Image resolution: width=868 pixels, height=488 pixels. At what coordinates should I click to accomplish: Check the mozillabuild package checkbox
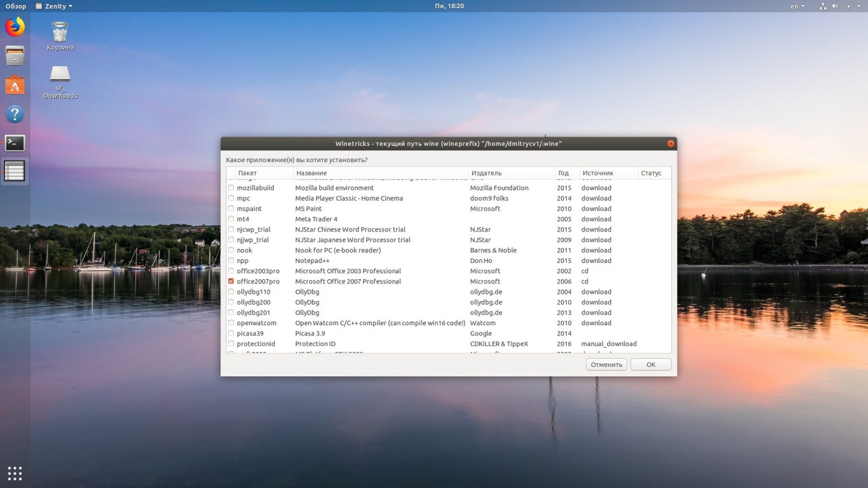(x=231, y=188)
